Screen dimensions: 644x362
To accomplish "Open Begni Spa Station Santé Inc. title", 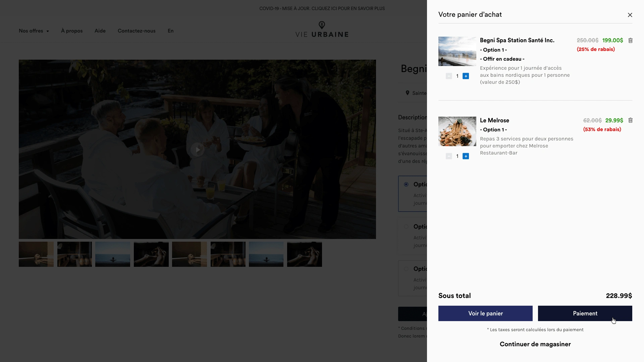I will (x=517, y=40).
